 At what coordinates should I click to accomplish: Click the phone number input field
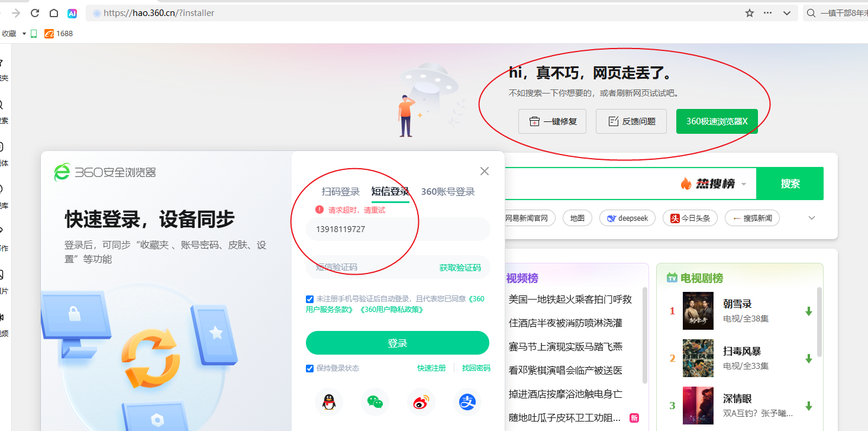tap(398, 229)
